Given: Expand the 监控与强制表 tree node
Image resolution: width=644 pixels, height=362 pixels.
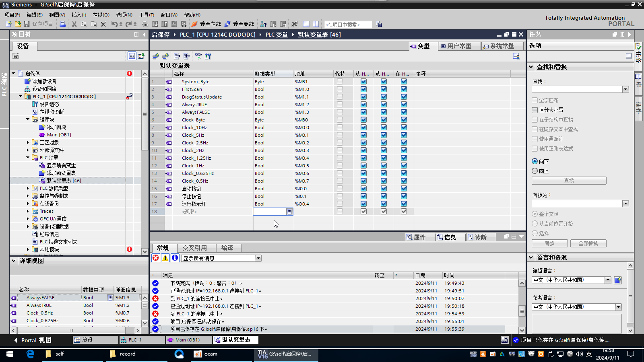Looking at the screenshot, I should point(28,196).
